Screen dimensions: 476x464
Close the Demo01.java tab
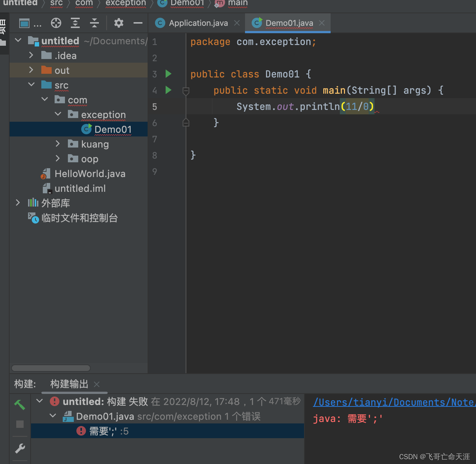click(322, 23)
